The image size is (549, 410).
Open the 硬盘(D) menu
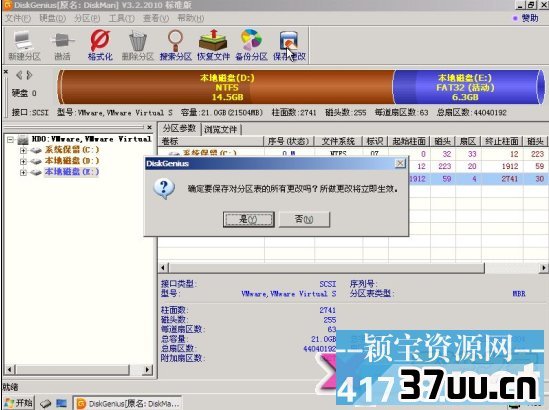52,18
